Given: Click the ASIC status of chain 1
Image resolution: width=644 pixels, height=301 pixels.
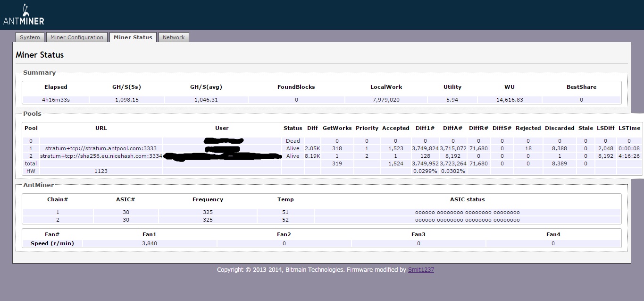Looking at the screenshot, I should point(467,213).
